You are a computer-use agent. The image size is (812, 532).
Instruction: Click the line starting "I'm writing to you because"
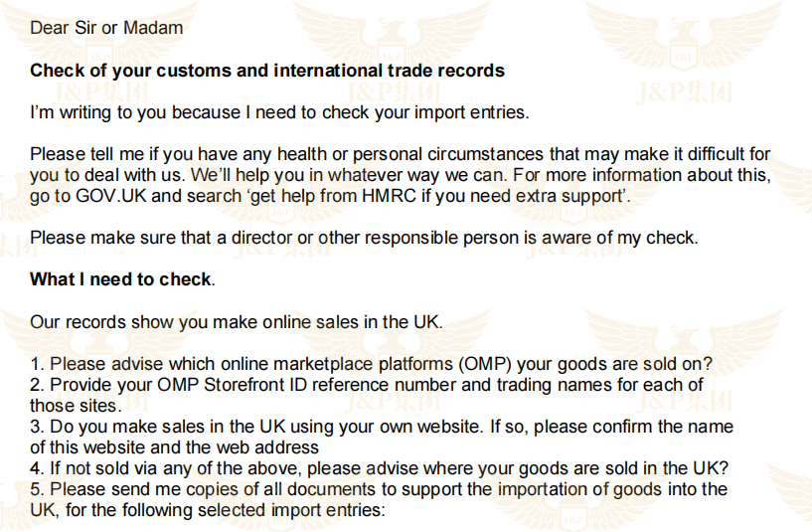coord(279,112)
